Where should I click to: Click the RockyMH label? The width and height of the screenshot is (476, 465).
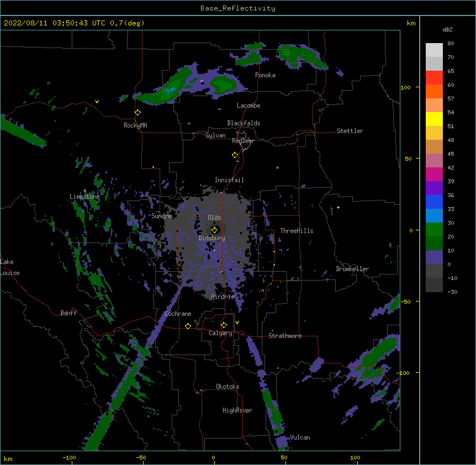135,125
